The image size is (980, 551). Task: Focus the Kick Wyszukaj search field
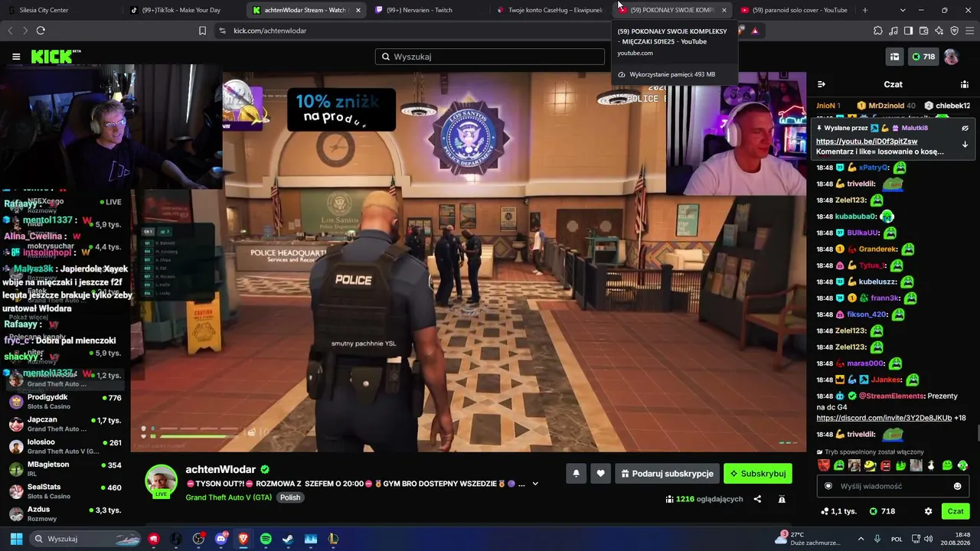point(490,57)
